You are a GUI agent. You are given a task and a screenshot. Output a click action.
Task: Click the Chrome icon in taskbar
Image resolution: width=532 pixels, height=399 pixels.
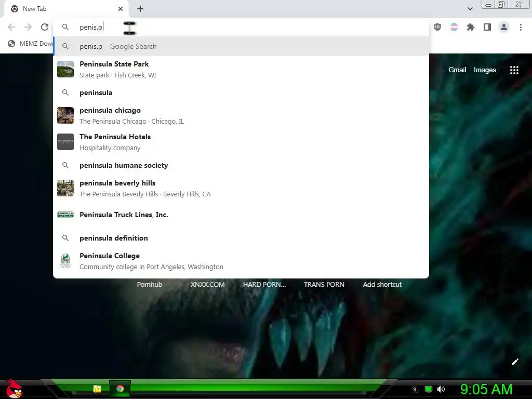pos(120,389)
